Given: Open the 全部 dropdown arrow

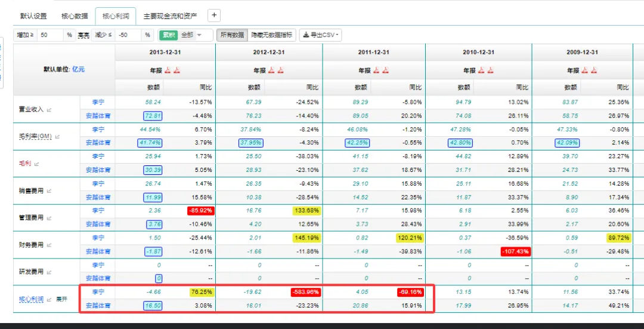Looking at the screenshot, I should [199, 35].
